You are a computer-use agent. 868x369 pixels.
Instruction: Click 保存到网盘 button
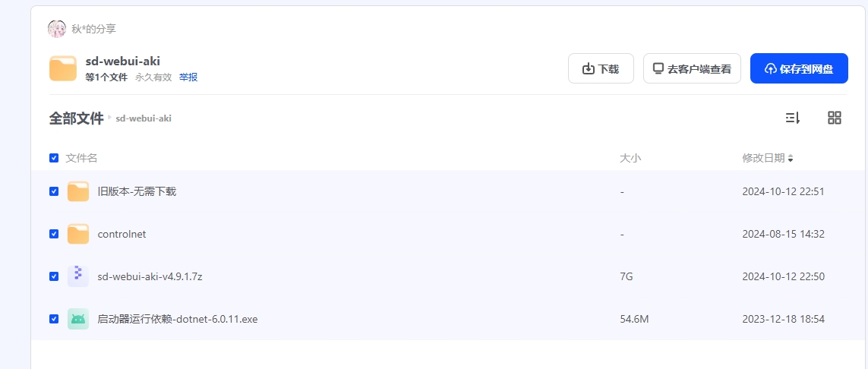[x=799, y=68]
